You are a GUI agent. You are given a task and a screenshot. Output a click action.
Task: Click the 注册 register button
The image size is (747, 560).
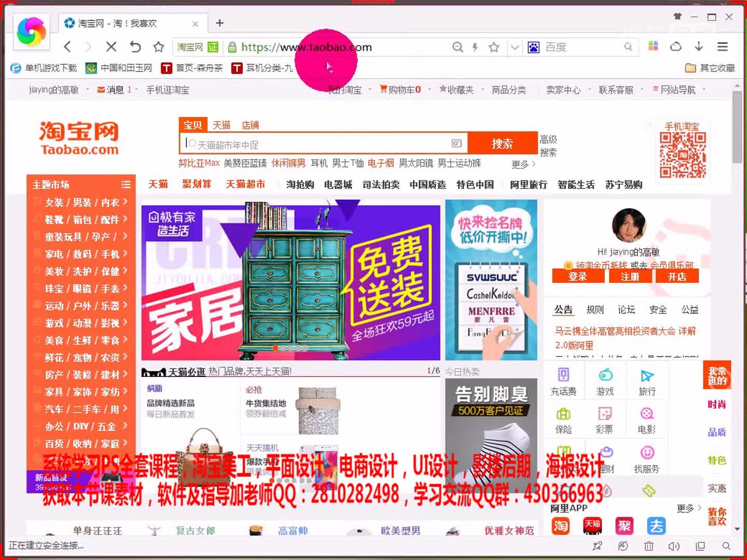[630, 276]
